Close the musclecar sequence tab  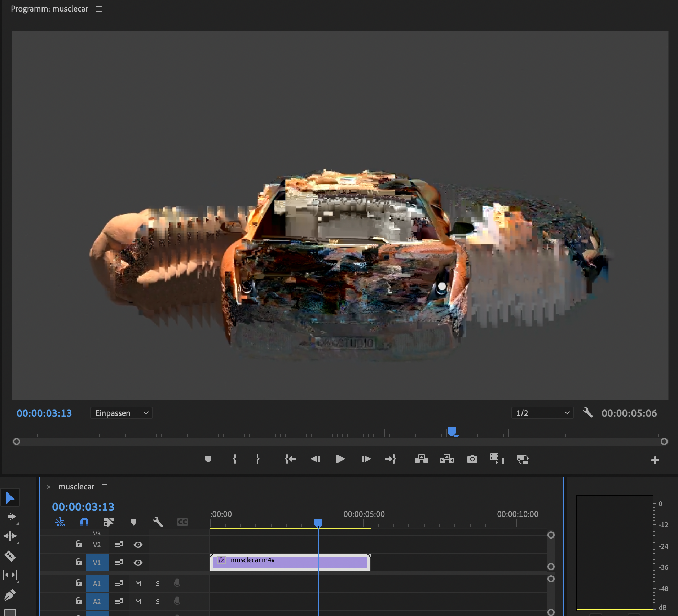click(49, 487)
